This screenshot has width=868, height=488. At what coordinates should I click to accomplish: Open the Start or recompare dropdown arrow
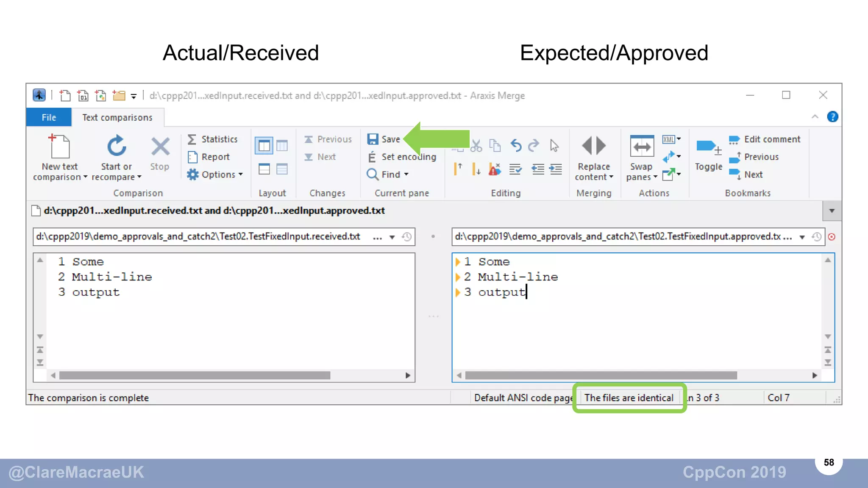click(139, 177)
